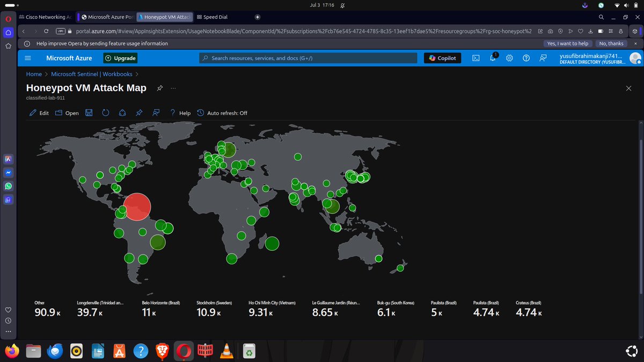The image size is (644, 362).
Task: Open account menu yusufibrahimakanji741
Action: click(600, 58)
